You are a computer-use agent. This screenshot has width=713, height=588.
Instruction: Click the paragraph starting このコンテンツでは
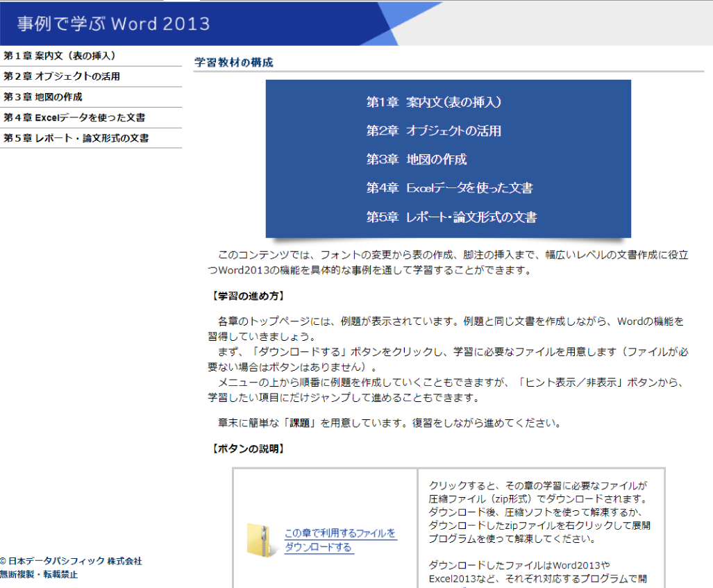click(448, 262)
